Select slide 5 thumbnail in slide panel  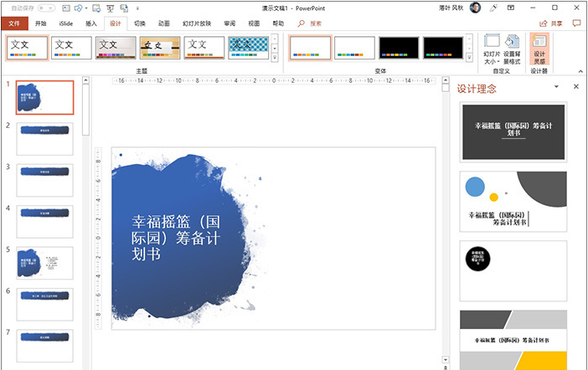pyautogui.click(x=45, y=263)
